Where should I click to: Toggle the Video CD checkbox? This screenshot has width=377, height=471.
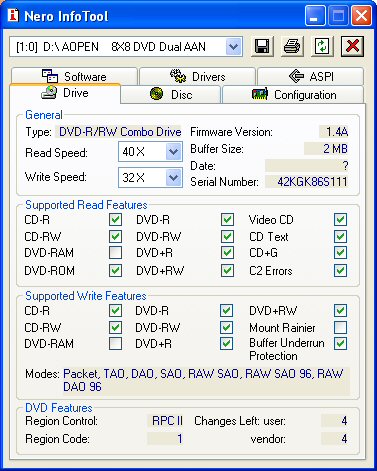tap(341, 220)
